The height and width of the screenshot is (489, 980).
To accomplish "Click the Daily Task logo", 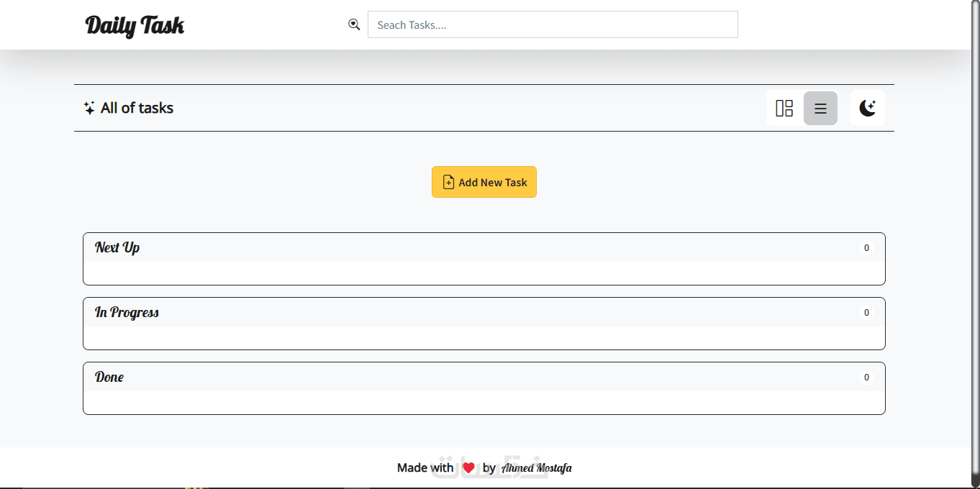I will click(135, 26).
